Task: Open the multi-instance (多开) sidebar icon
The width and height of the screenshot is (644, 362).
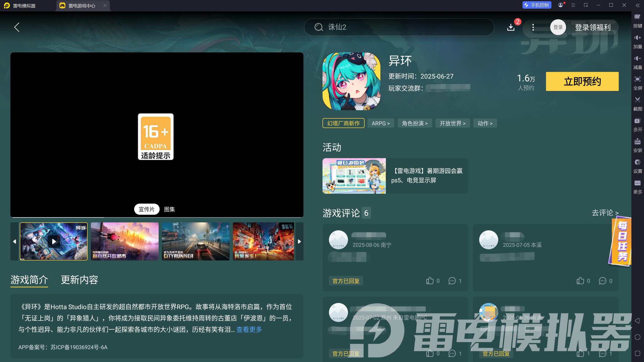Action: (637, 124)
